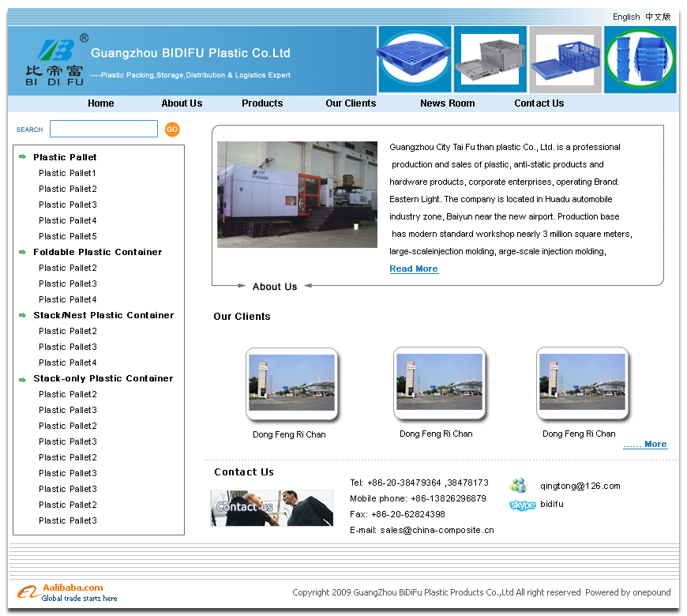The height and width of the screenshot is (616, 687).
Task: Open the Products menu item
Action: 262,103
